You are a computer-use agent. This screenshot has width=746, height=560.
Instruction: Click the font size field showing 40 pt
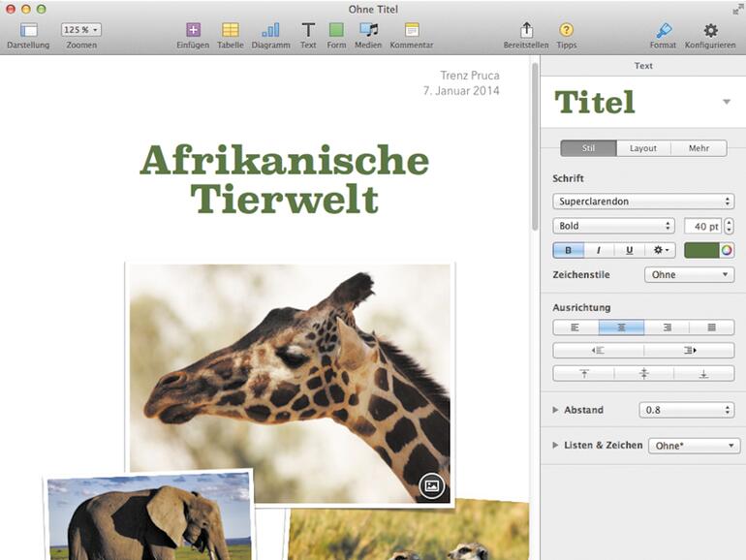coord(701,226)
